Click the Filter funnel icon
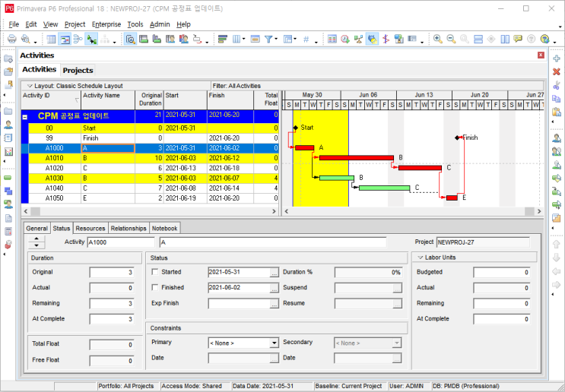 tap(268, 39)
